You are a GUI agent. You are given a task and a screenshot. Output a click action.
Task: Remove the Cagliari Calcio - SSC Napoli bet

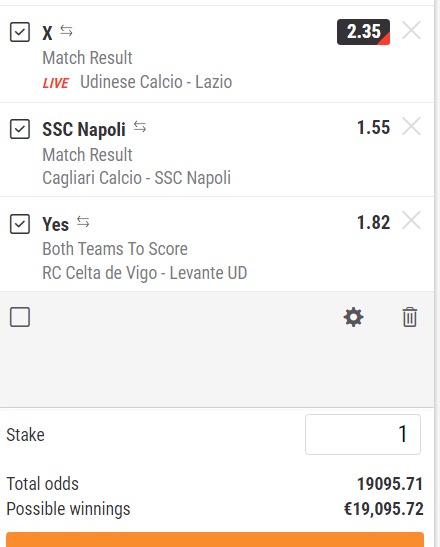[411, 126]
